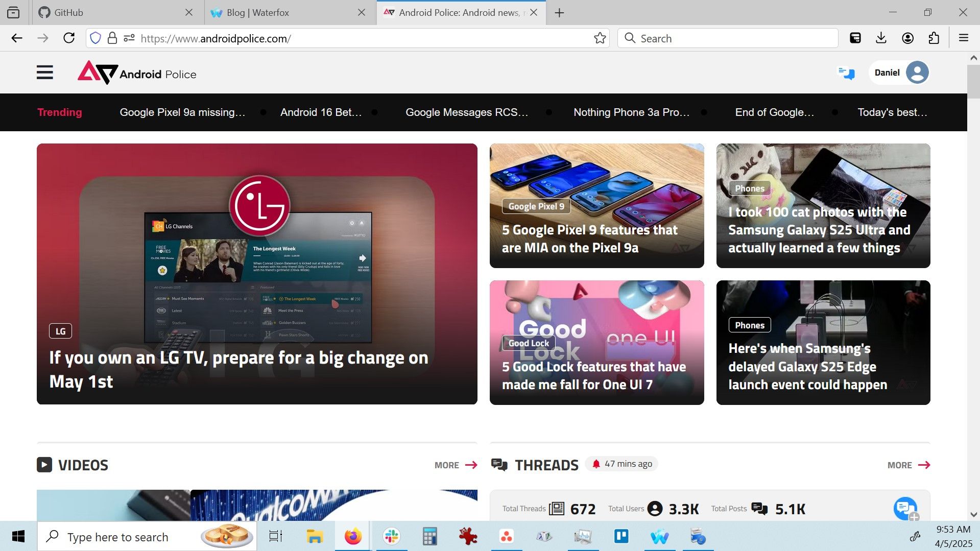Reload the current page
This screenshot has width=980, height=551.
click(x=69, y=38)
